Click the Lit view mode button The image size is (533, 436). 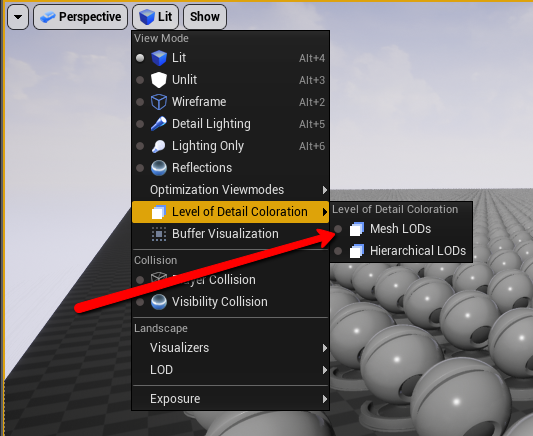click(x=155, y=17)
